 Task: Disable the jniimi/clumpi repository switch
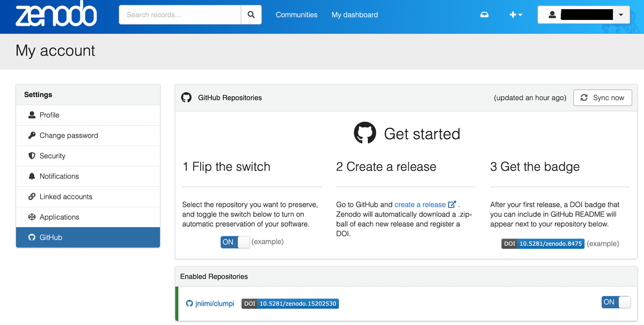tap(616, 302)
